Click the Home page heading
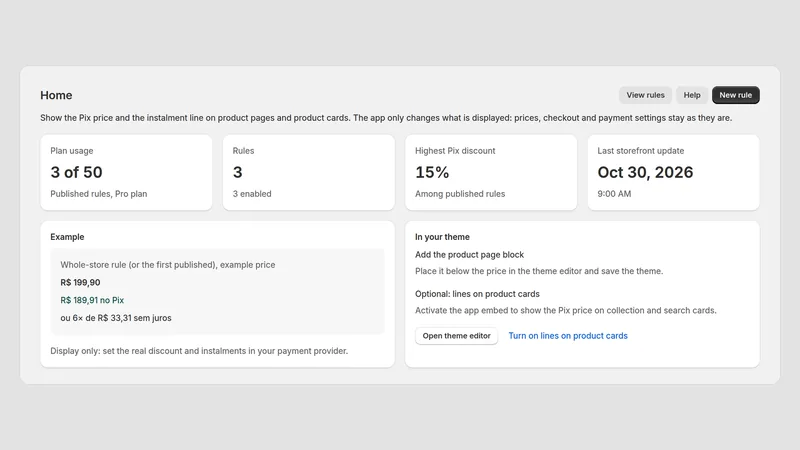This screenshot has height=450, width=800. 56,95
